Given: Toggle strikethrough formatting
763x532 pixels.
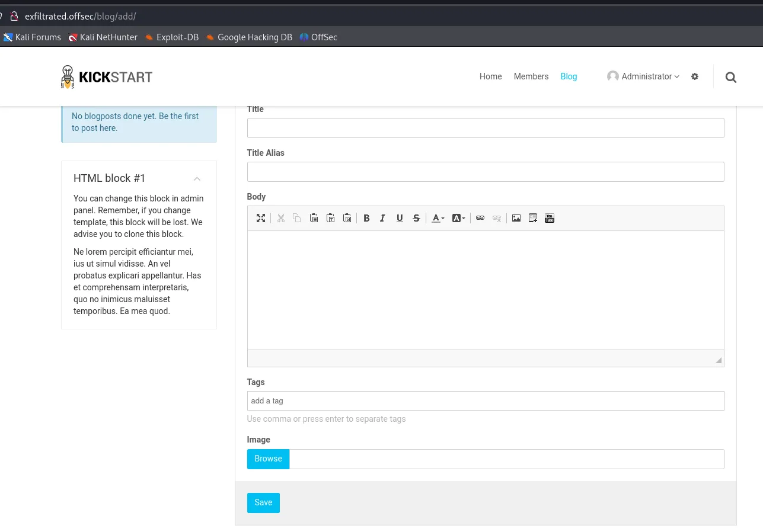Looking at the screenshot, I should point(416,218).
